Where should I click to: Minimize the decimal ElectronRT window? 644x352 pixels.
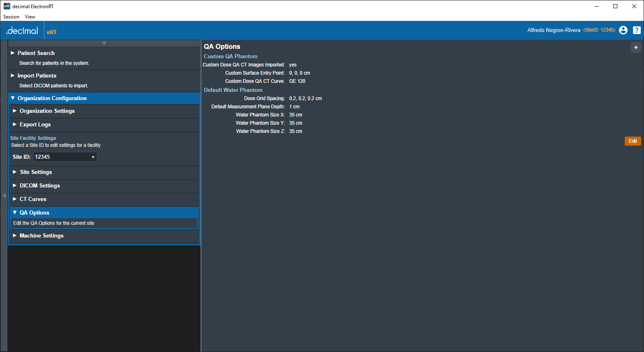coord(597,6)
